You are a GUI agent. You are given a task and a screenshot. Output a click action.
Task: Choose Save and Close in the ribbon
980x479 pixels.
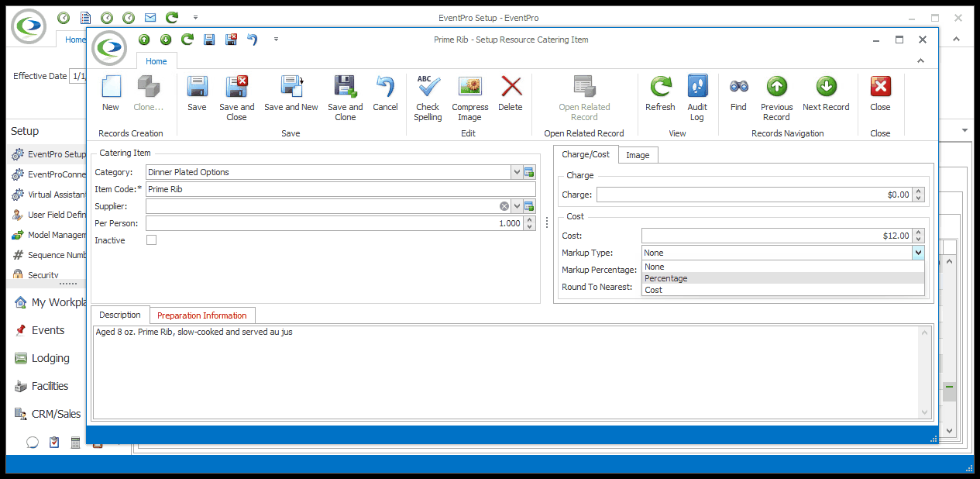click(236, 98)
